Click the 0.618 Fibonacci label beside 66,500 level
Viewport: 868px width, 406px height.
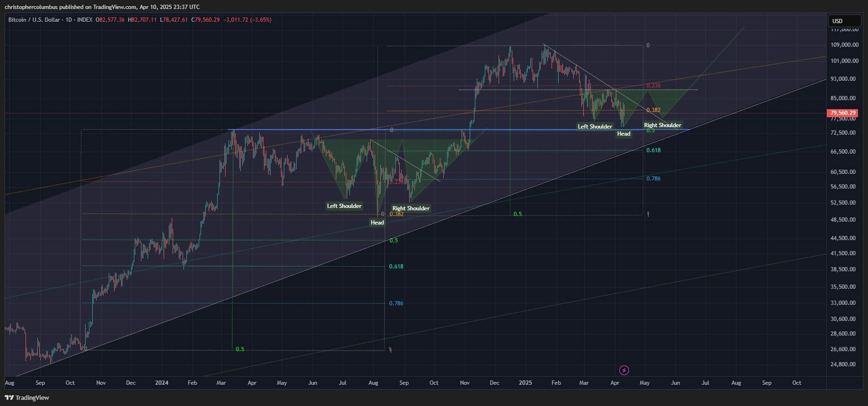pos(654,150)
